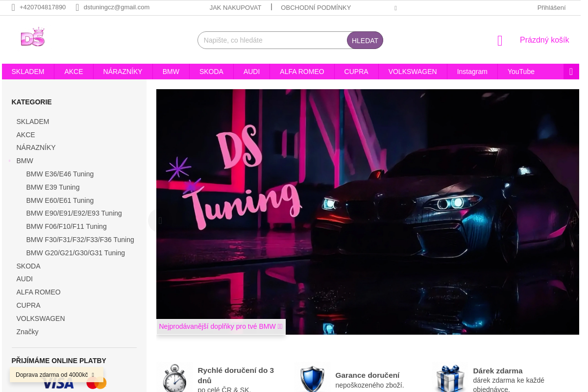Click the DS Tuning logo
Image resolution: width=588 pixels, height=392 pixels.
[33, 37]
